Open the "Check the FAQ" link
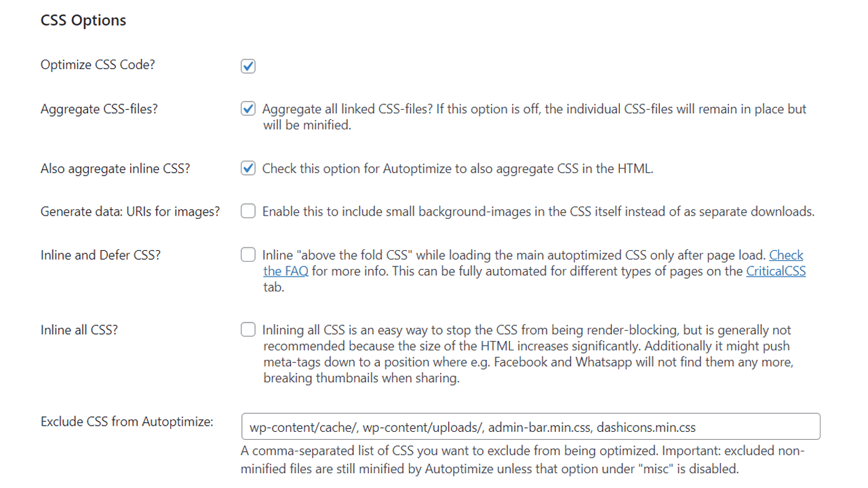 pos(786,256)
